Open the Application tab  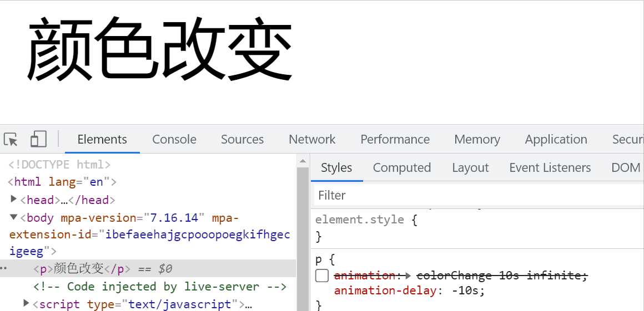tap(556, 140)
